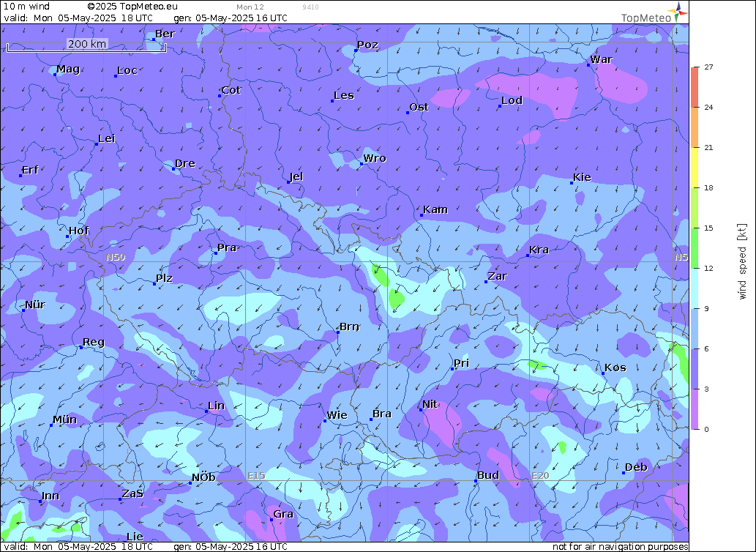Click the "ZaS" city label
This screenshot has height=552, width=756.
[132, 493]
